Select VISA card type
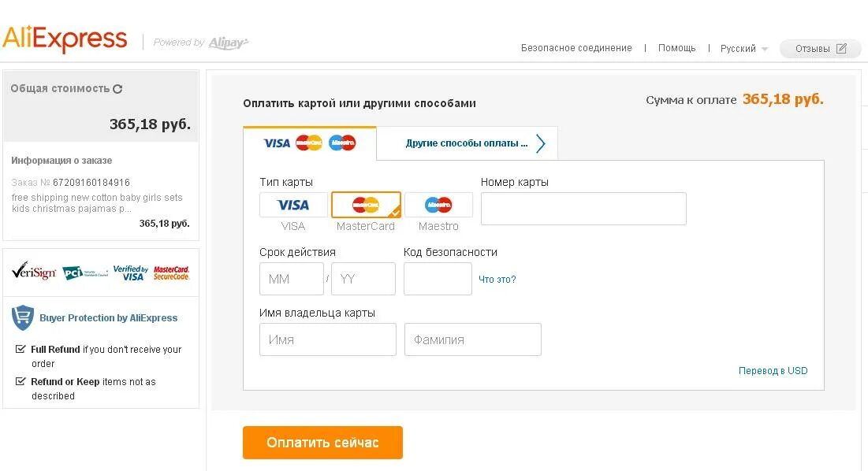The height and width of the screenshot is (471, 868). click(293, 205)
